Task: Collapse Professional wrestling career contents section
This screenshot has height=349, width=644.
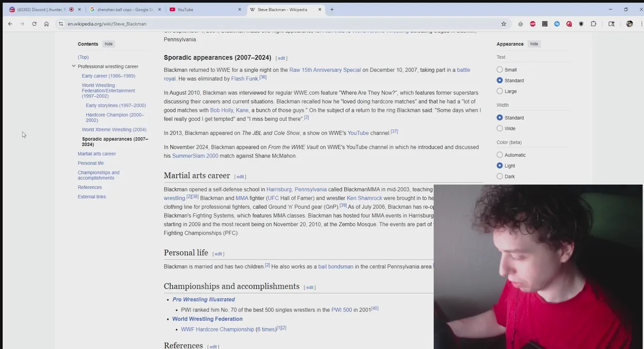Action: pos(74,66)
